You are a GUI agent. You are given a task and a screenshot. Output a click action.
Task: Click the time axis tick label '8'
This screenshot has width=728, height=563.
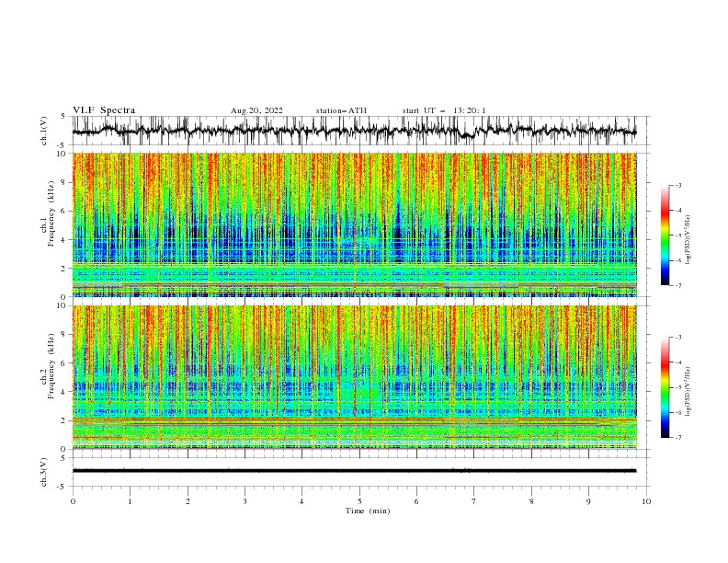point(531,501)
